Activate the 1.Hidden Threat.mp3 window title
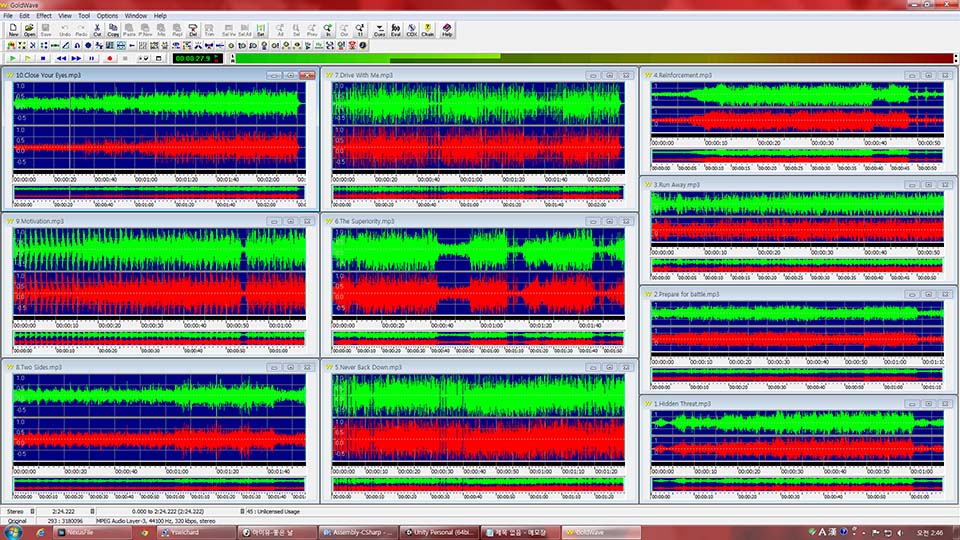960x540 pixels. click(x=682, y=404)
